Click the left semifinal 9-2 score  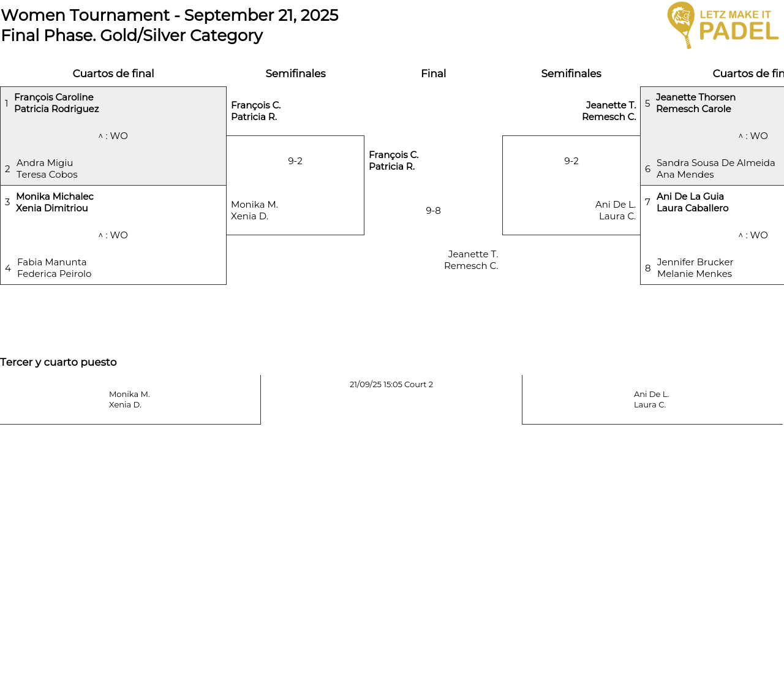point(295,161)
